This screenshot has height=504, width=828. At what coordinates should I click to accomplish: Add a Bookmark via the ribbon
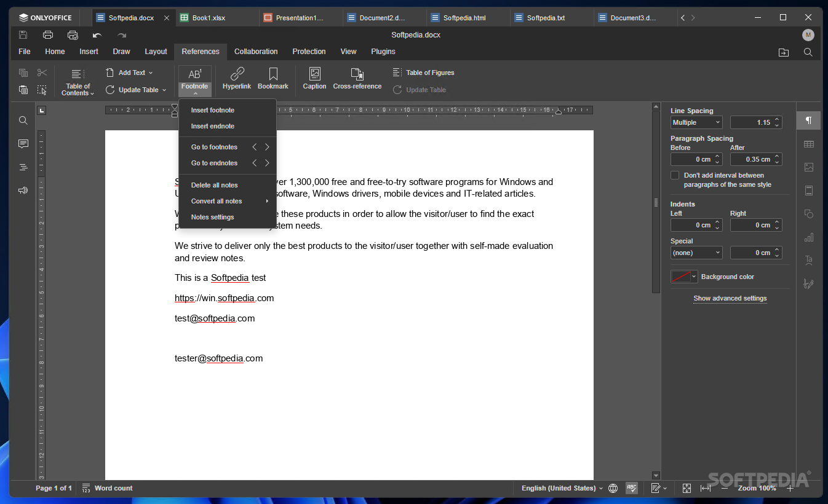(273, 79)
